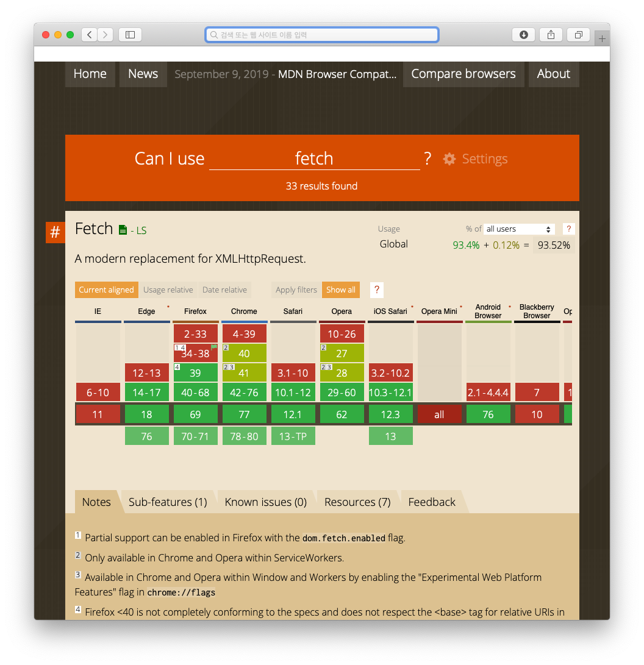Click Apply filters

(x=296, y=290)
